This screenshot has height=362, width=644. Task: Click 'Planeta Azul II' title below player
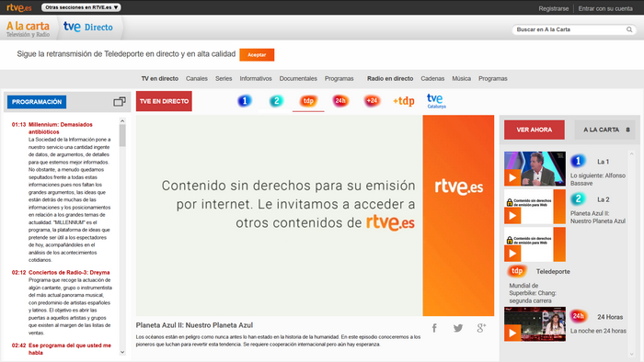(x=194, y=325)
